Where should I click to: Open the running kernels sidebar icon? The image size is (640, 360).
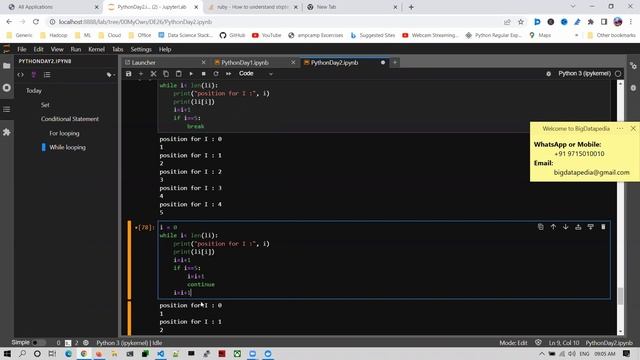7,88
